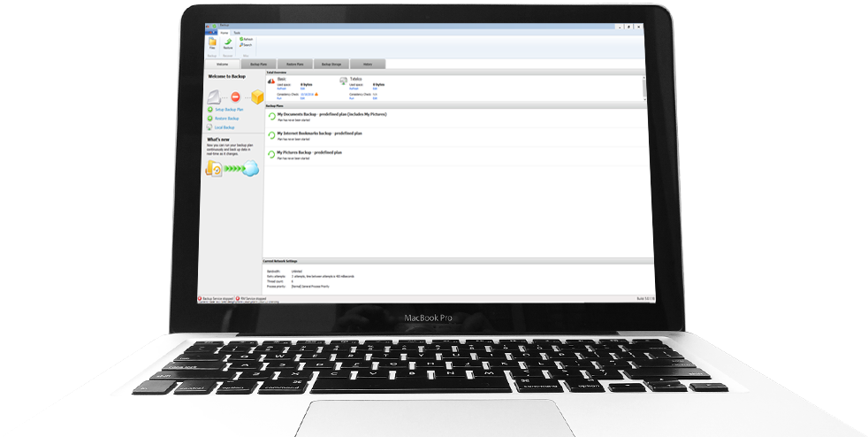Open the Home ribbon tab
868x437 pixels.
[225, 33]
